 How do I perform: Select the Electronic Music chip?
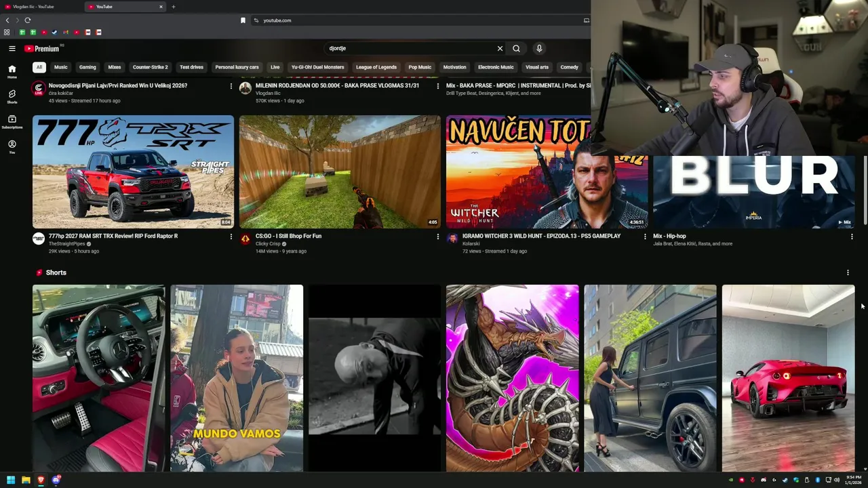(496, 67)
